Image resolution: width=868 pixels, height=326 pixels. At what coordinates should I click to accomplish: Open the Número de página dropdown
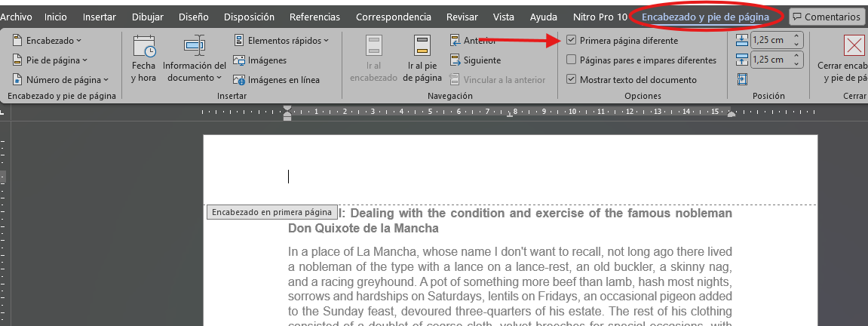(x=60, y=80)
